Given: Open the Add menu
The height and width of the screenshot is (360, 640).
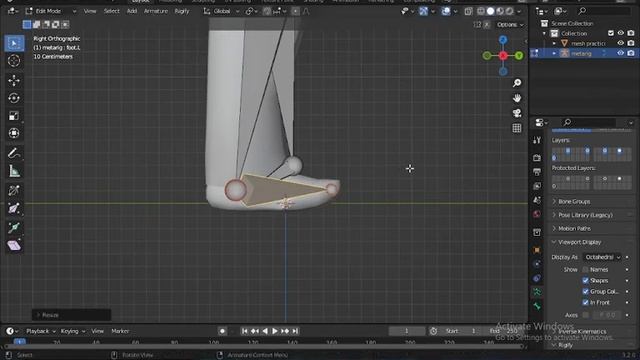Looking at the screenshot, I should (132, 11).
